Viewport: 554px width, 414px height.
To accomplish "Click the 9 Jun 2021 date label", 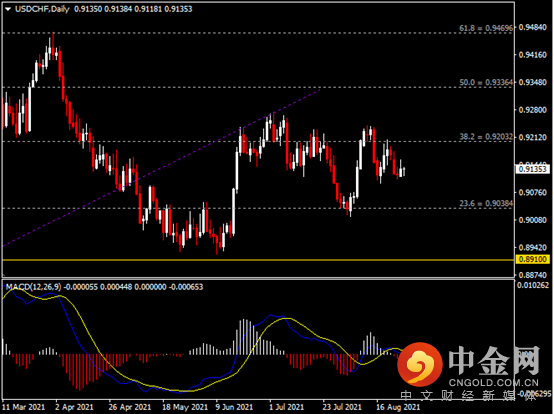I will click(x=234, y=407).
